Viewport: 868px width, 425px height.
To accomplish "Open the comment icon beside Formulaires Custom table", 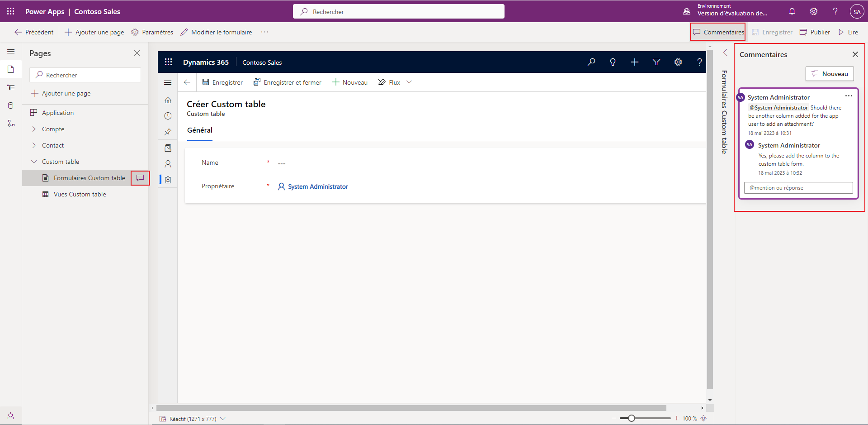I will tap(140, 178).
